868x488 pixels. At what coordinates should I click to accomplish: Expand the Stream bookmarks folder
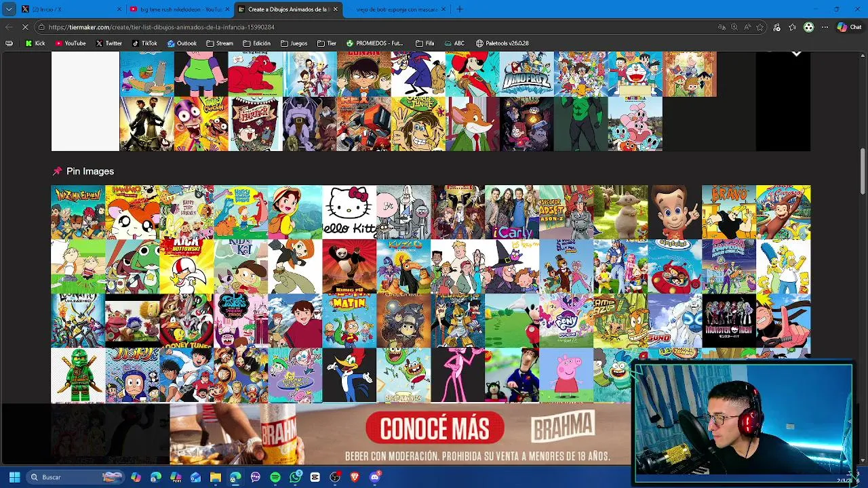[220, 43]
